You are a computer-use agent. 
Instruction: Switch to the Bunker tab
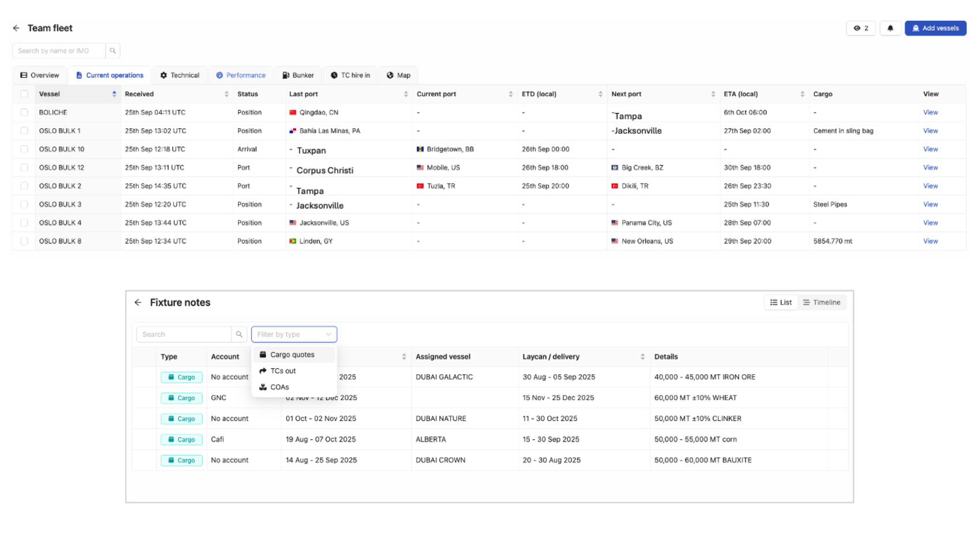coord(298,76)
